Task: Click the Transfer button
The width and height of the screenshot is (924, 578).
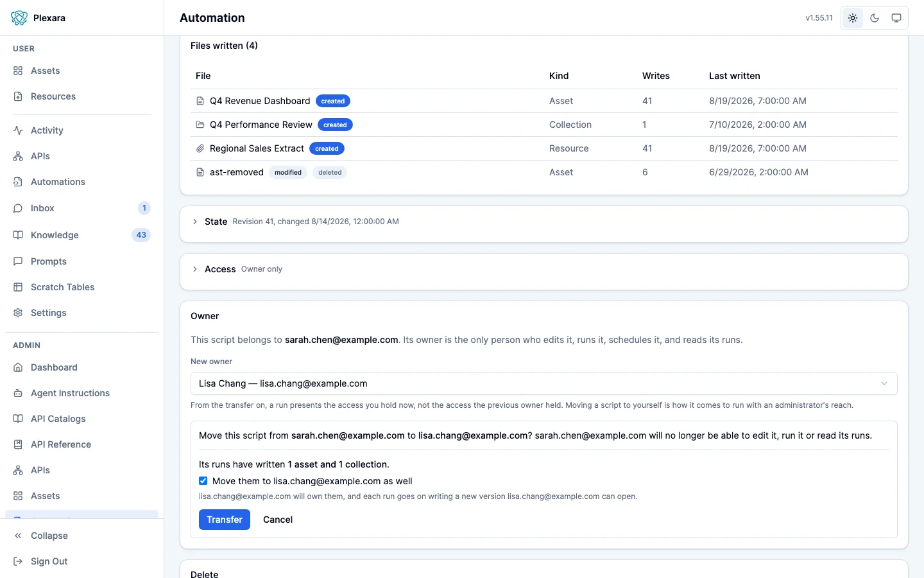Action: click(x=225, y=520)
